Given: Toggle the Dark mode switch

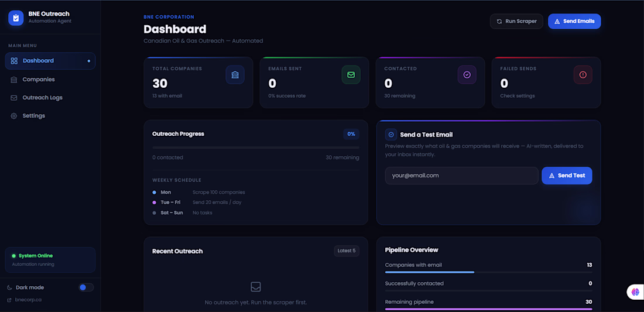Looking at the screenshot, I should pyautogui.click(x=86, y=287).
